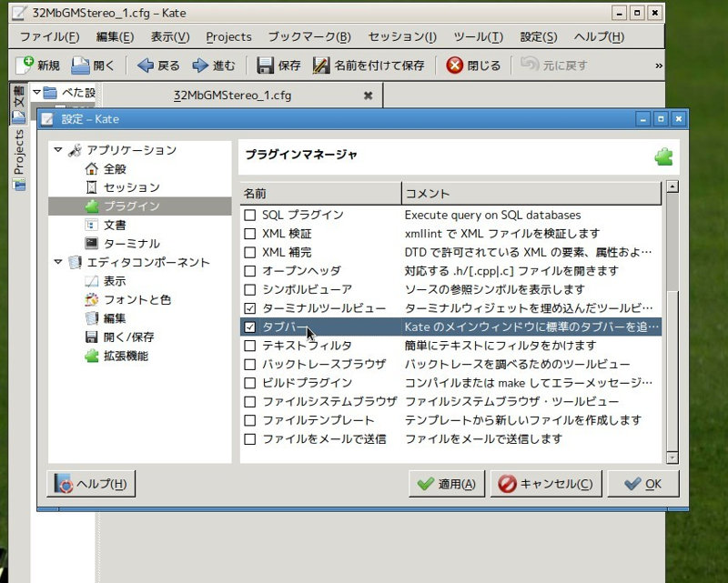This screenshot has width=728, height=583.
Task: Collapse the エディタコンポーネント tree group
Action: [58, 262]
